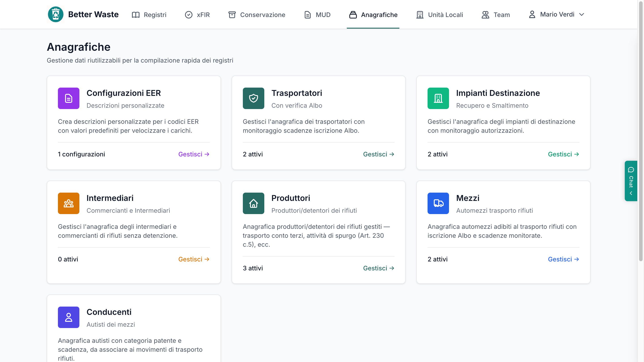Click the Anagrafiche page heading
The width and height of the screenshot is (644, 362).
[78, 47]
